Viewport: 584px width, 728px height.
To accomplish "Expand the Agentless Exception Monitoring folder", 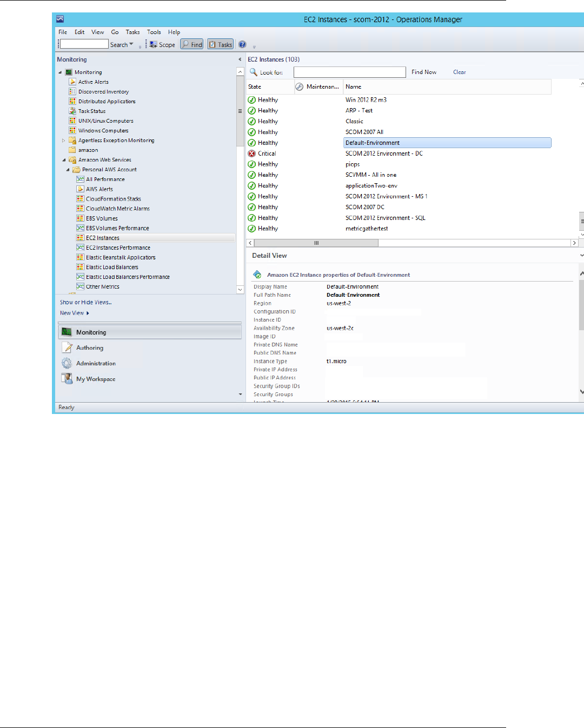I will (x=64, y=141).
